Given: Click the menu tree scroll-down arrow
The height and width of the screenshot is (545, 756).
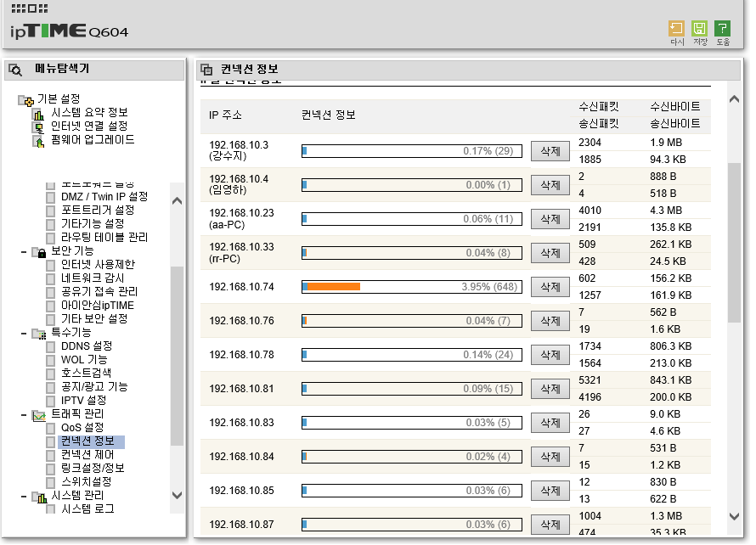Looking at the screenshot, I should [177, 495].
